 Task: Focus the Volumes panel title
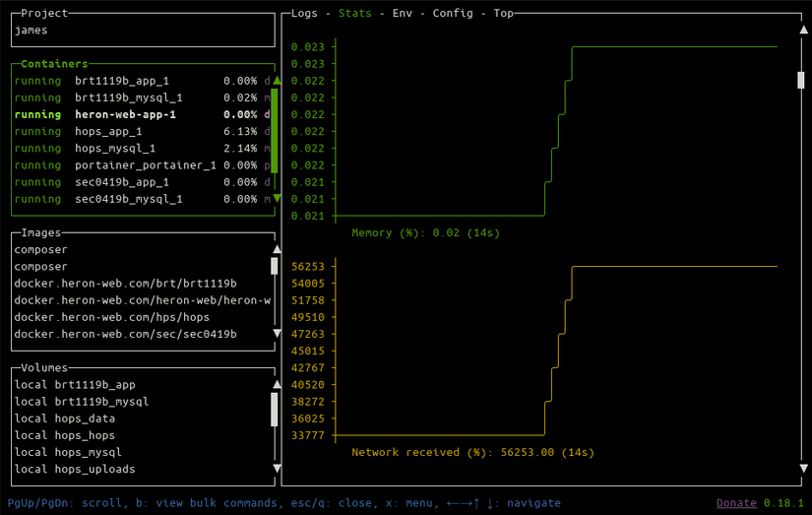44,367
